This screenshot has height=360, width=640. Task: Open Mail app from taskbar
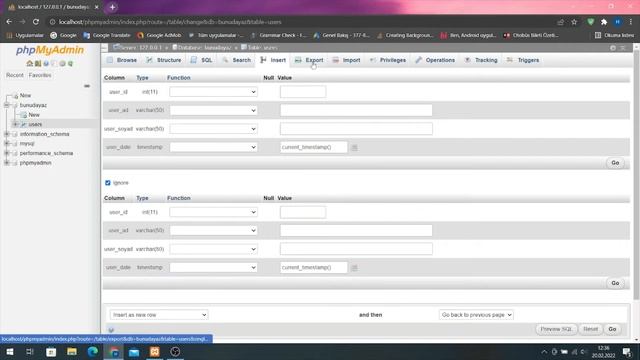[x=134, y=352]
